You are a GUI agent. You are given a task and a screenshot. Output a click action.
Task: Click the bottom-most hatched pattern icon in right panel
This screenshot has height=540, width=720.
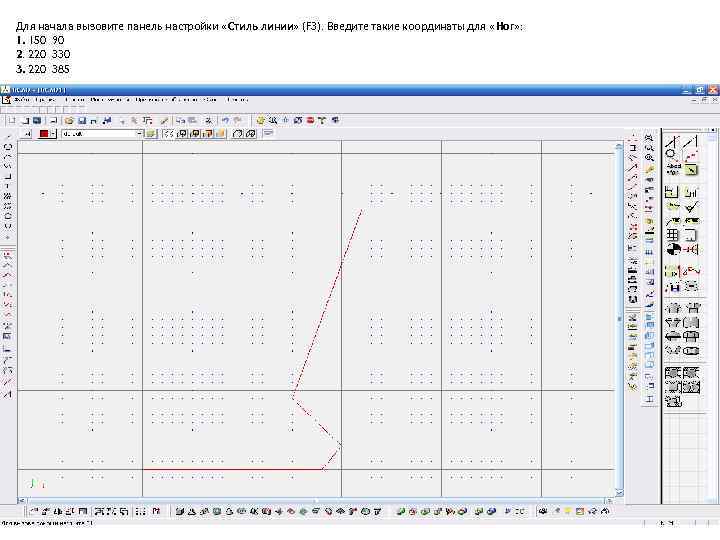tap(674, 401)
